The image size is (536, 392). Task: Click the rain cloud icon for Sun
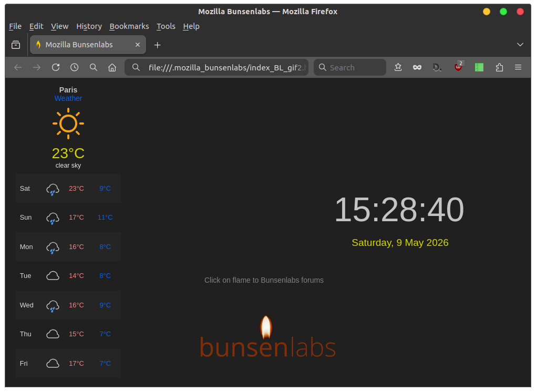[53, 218]
